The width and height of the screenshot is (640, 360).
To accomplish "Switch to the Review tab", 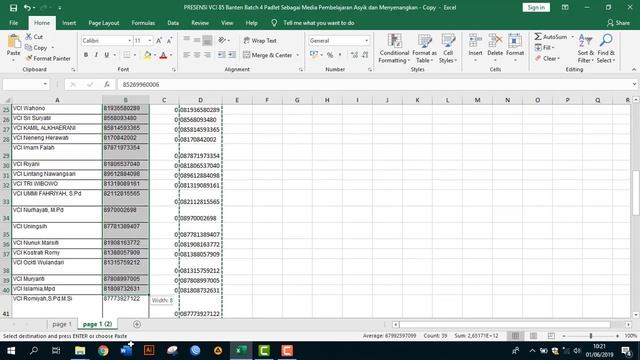I will click(x=200, y=23).
